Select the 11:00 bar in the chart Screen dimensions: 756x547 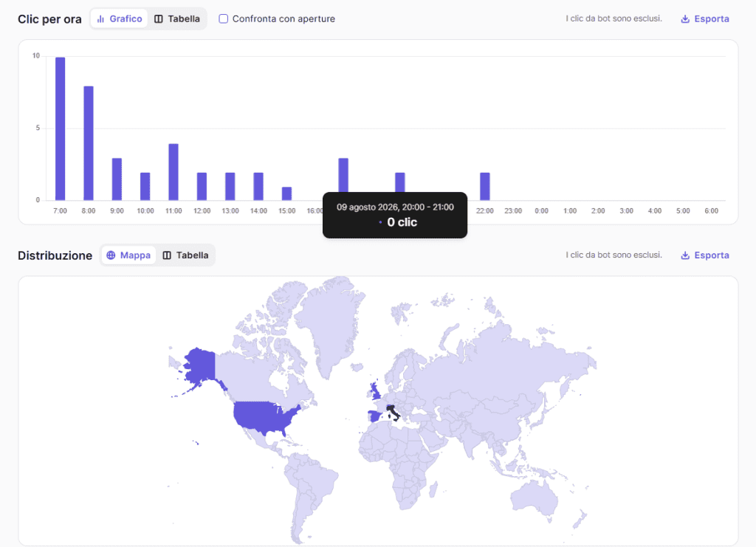[173, 171]
